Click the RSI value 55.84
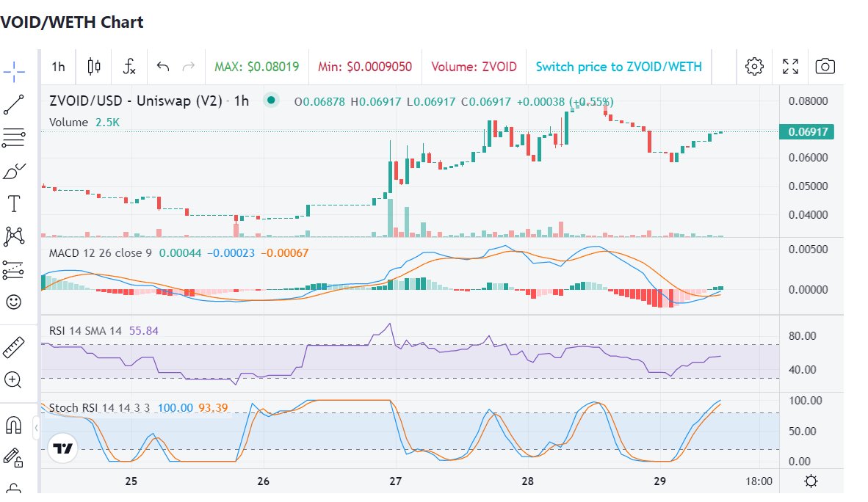868x502 pixels. tap(143, 331)
